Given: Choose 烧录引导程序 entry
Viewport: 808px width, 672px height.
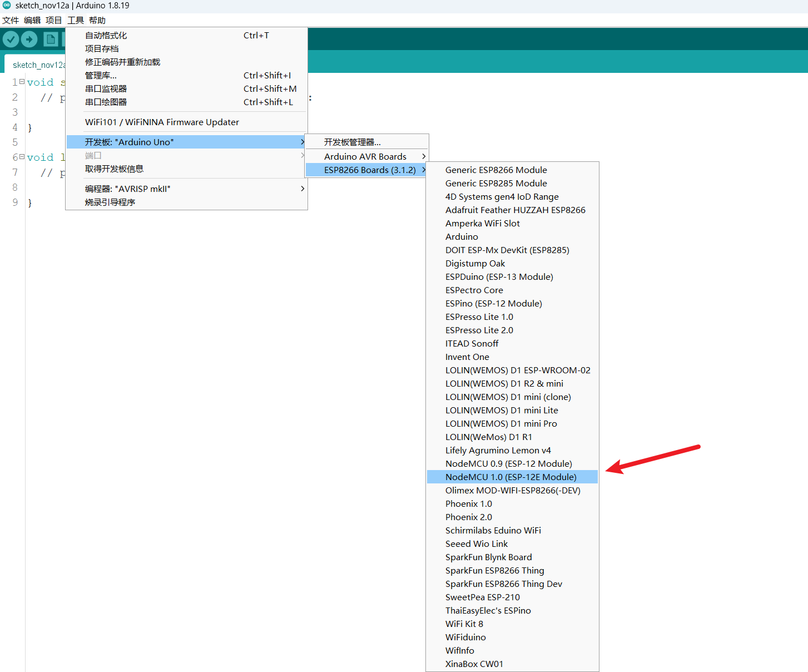Looking at the screenshot, I should pyautogui.click(x=186, y=202).
